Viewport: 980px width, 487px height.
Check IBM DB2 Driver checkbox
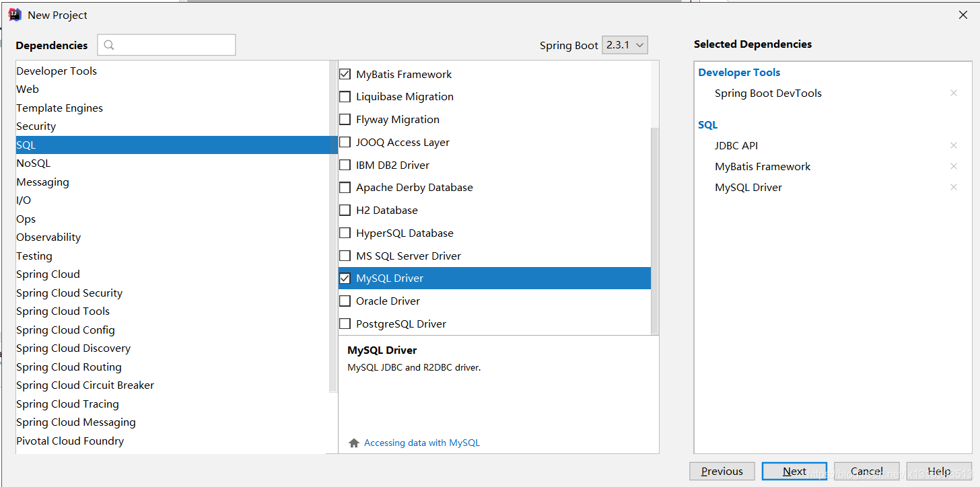[x=345, y=165]
